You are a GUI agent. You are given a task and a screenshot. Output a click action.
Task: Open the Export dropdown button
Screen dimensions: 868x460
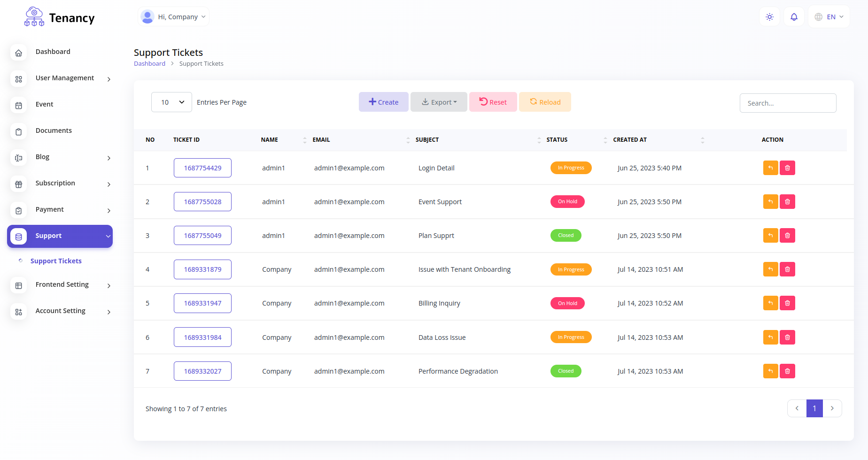point(439,102)
